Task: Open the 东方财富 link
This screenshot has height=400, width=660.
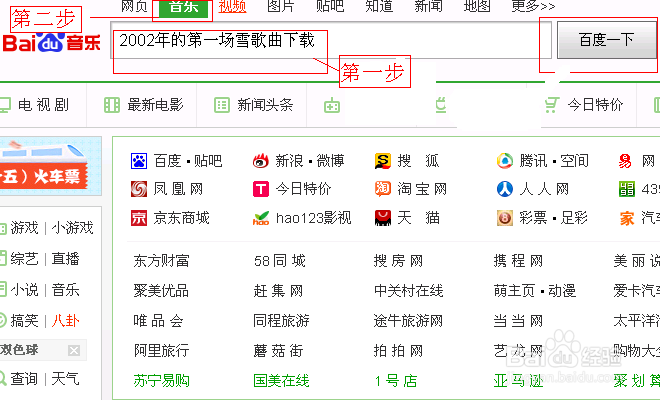Action: click(x=161, y=261)
